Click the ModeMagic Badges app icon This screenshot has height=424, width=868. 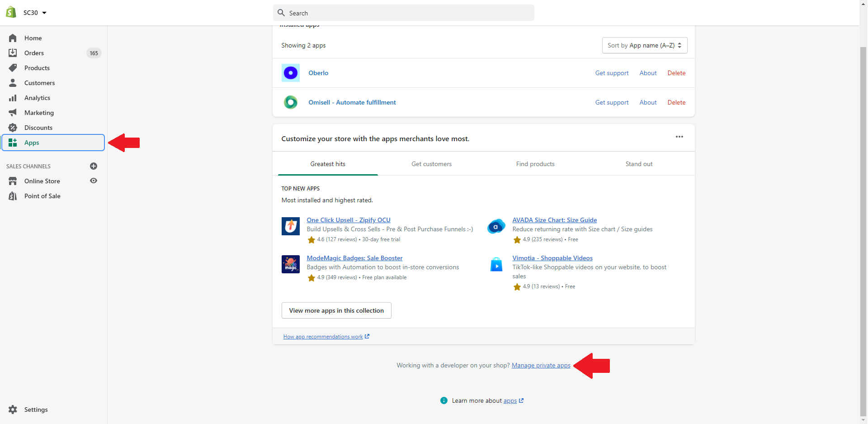tap(290, 264)
